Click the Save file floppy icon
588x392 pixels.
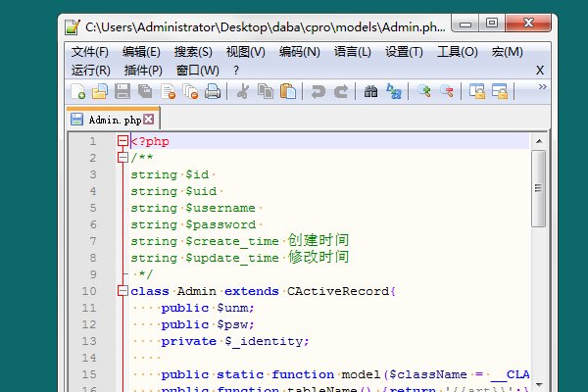(122, 91)
